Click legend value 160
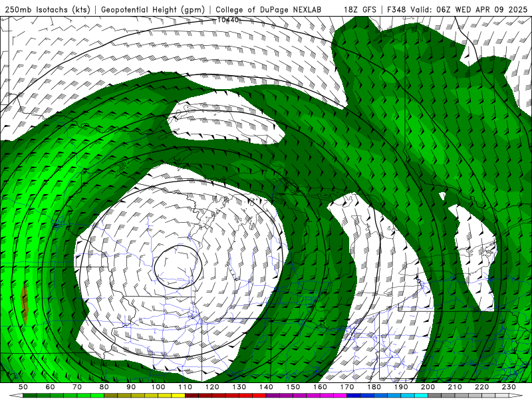 click(320, 387)
